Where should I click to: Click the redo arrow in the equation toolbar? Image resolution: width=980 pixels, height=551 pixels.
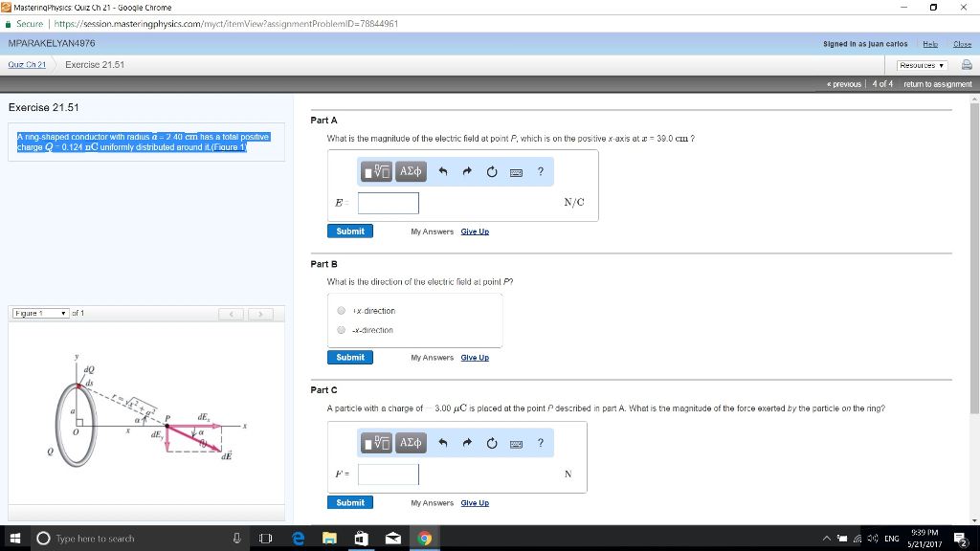(467, 170)
